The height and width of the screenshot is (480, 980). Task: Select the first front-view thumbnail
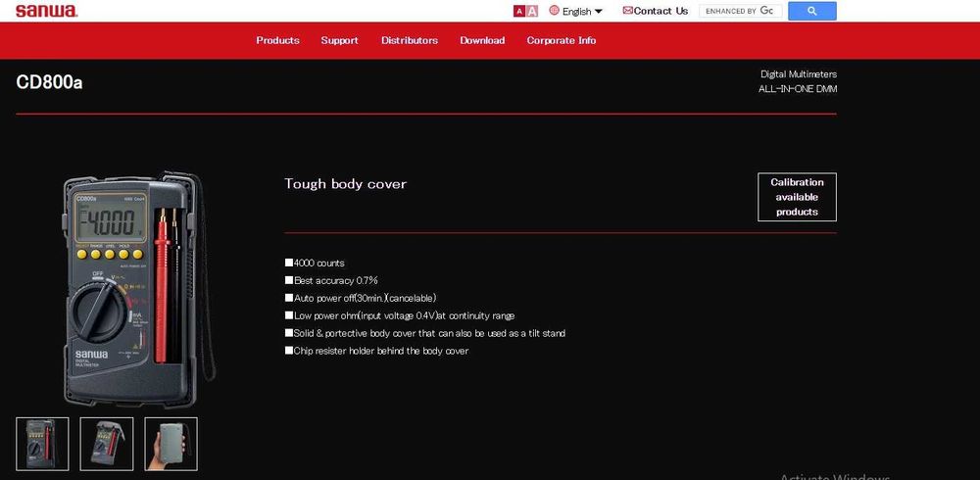point(42,444)
